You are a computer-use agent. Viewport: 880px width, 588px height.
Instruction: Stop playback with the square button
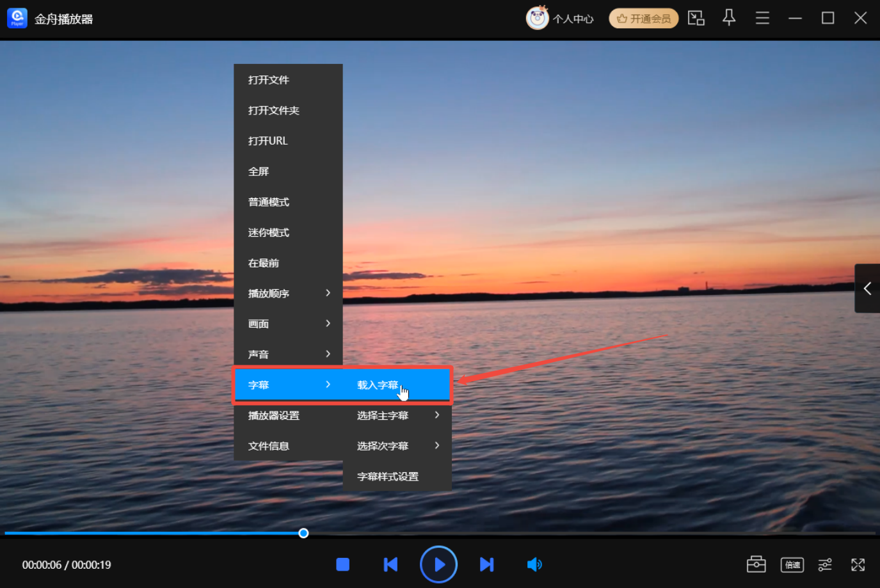click(x=343, y=564)
